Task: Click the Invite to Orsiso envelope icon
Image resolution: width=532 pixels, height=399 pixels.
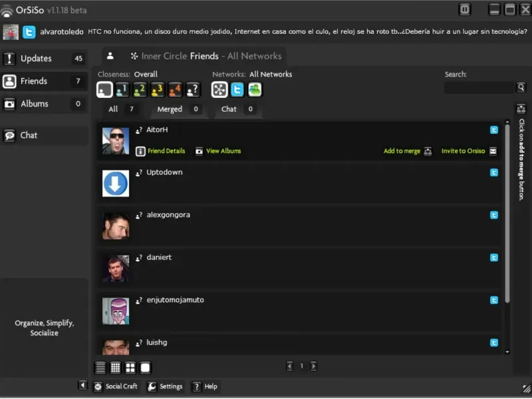Action: coord(493,152)
